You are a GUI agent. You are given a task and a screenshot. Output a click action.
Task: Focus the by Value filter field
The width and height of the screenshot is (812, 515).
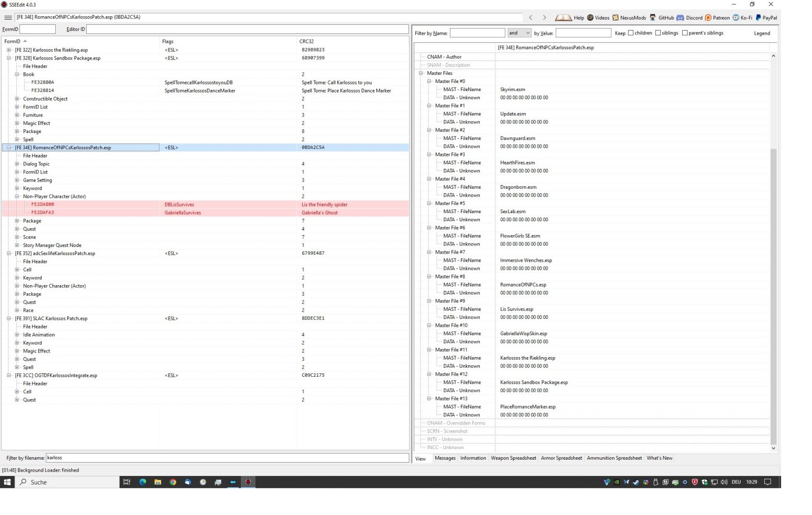tap(583, 33)
